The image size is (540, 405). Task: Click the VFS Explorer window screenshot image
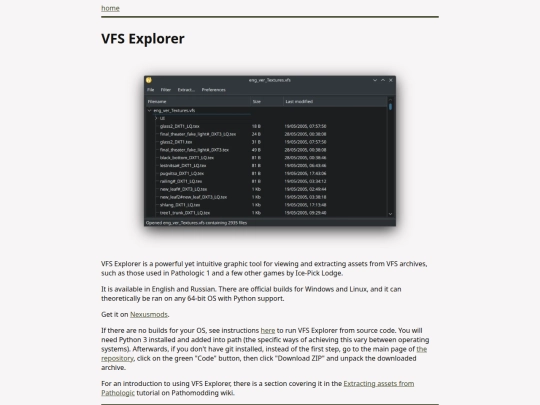(270, 151)
